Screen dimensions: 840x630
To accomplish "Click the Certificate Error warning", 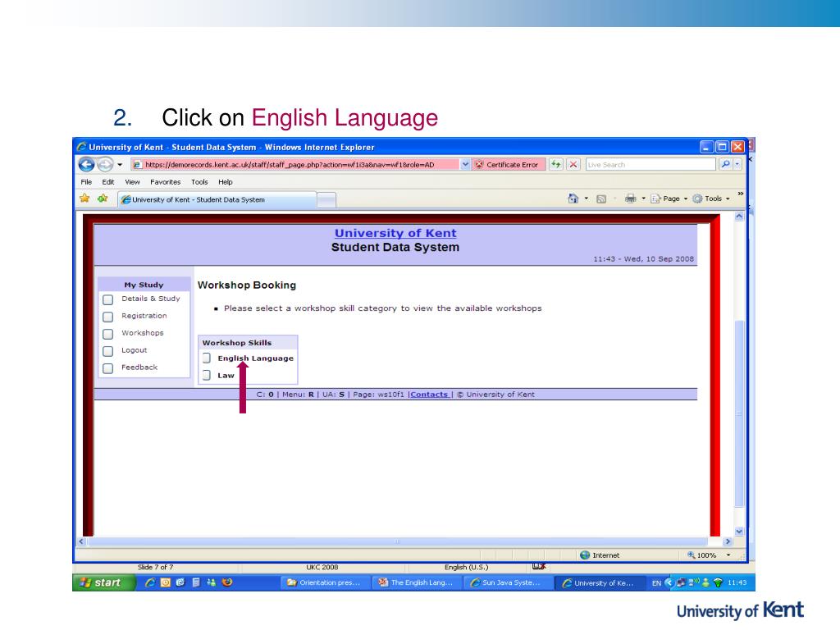I will click(x=507, y=164).
